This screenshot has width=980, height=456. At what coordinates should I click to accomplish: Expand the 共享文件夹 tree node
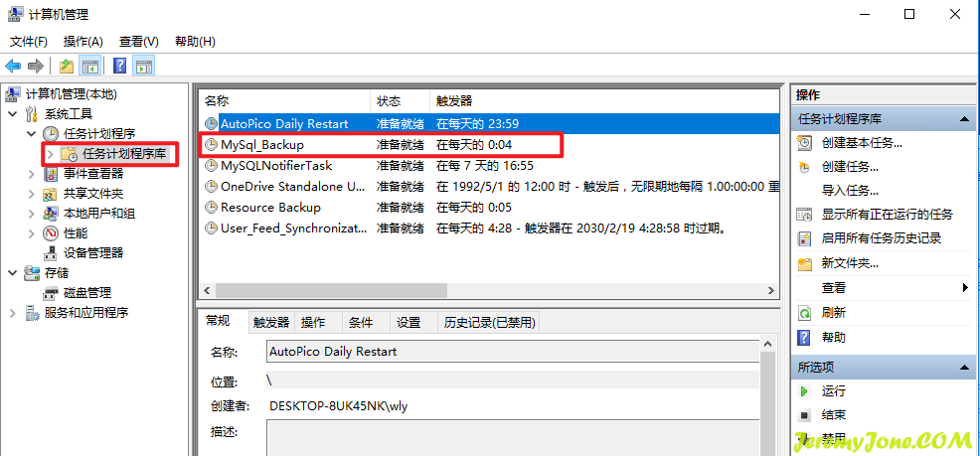tap(31, 194)
